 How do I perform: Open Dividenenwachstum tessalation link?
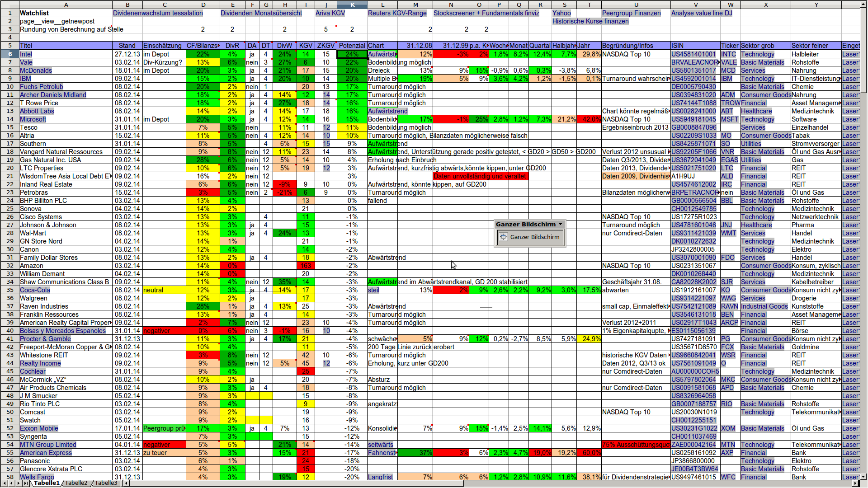coord(158,13)
